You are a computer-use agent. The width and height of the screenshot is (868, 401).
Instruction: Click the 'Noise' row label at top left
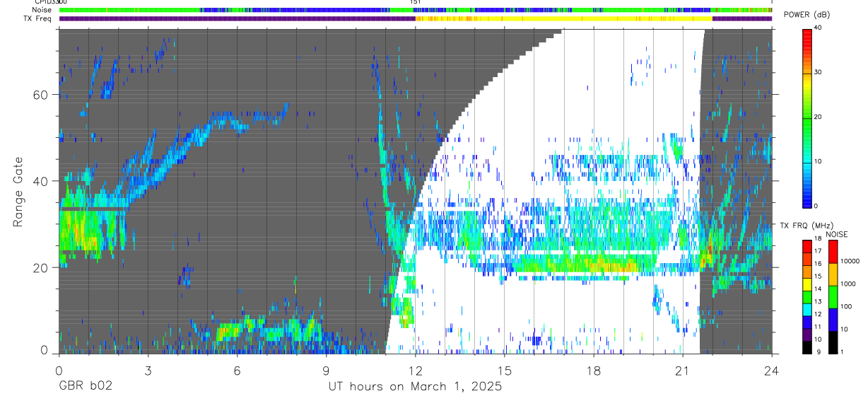pyautogui.click(x=42, y=10)
